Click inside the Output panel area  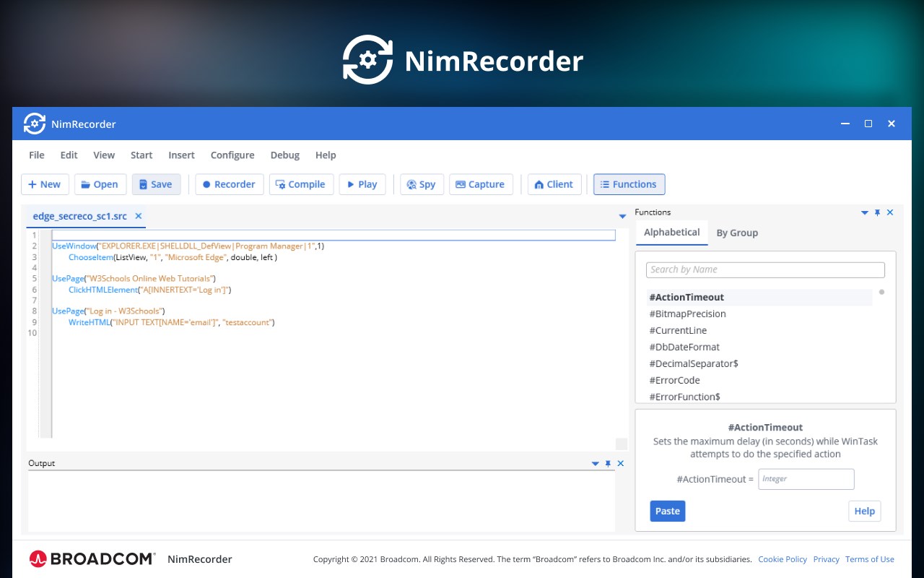(321, 501)
